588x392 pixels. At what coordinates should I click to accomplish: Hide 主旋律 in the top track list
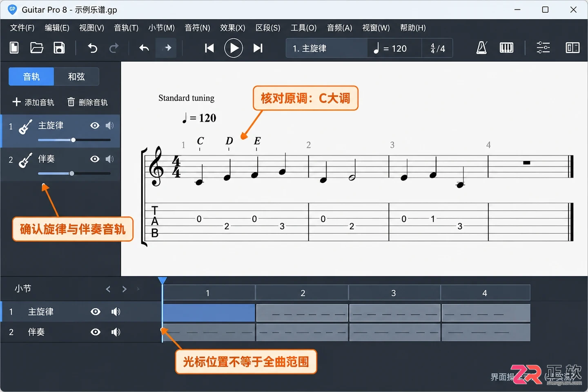(95, 125)
